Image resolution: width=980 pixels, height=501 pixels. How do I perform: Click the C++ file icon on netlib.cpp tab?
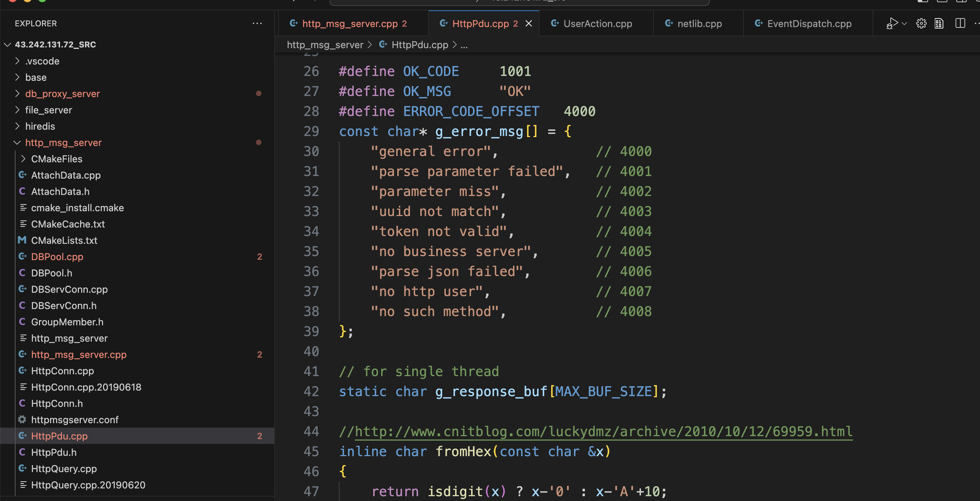(669, 23)
